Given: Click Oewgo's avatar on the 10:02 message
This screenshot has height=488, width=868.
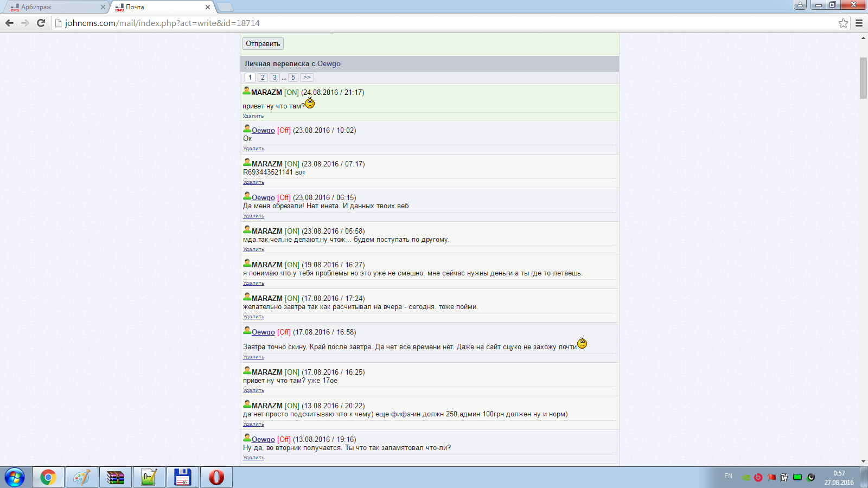Looking at the screenshot, I should 247,129.
